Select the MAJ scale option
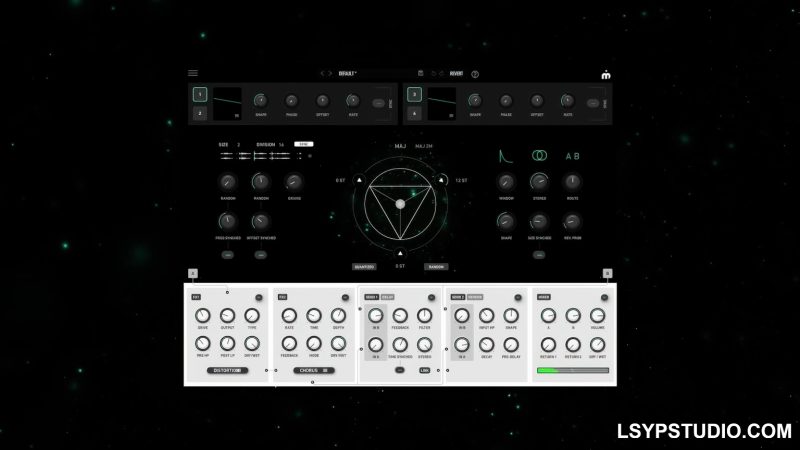The width and height of the screenshot is (800, 450). click(401, 146)
